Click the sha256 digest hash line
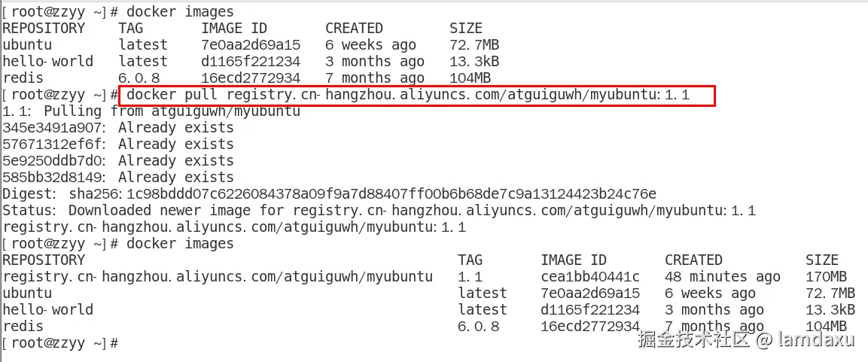This screenshot has height=362, width=868. pos(330,193)
